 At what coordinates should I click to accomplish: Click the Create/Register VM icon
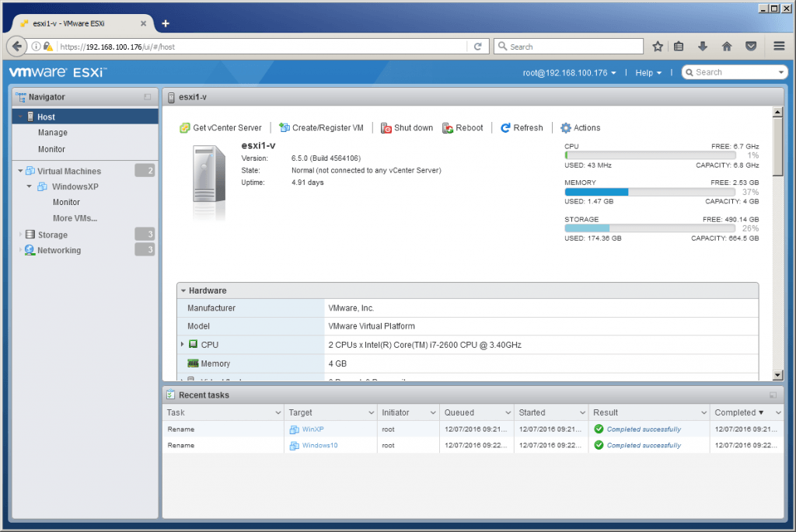[x=285, y=128]
